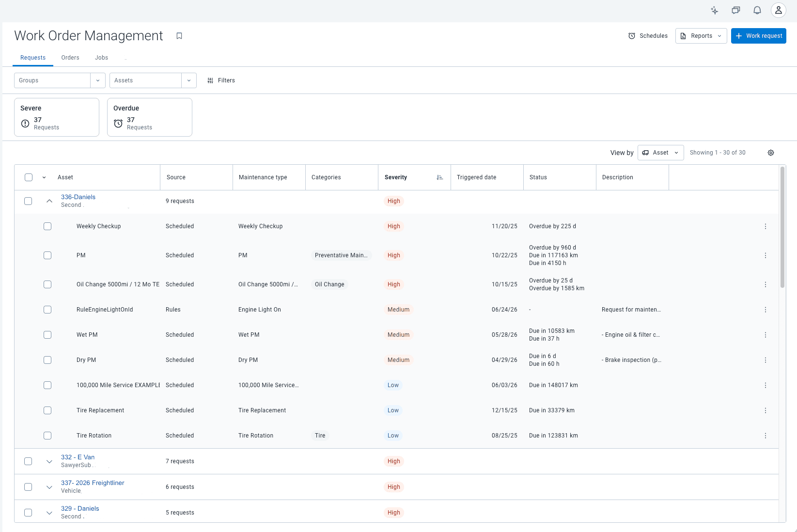797x532 pixels.
Task: Open the Reports dropdown menu
Action: (x=701, y=36)
